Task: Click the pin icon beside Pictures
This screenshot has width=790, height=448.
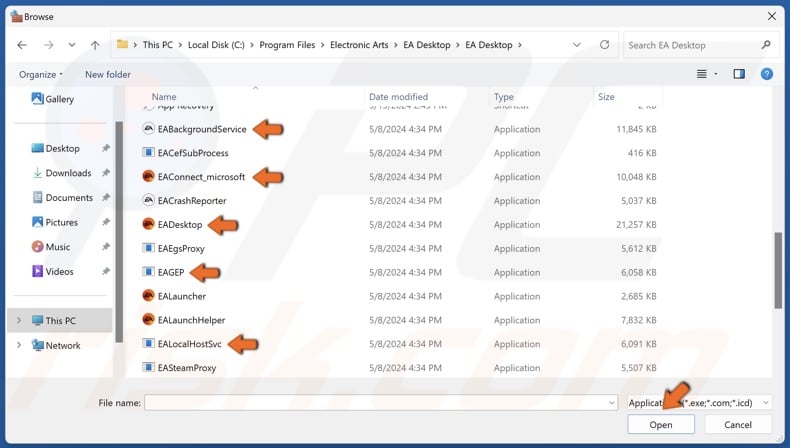Action: pyautogui.click(x=106, y=222)
